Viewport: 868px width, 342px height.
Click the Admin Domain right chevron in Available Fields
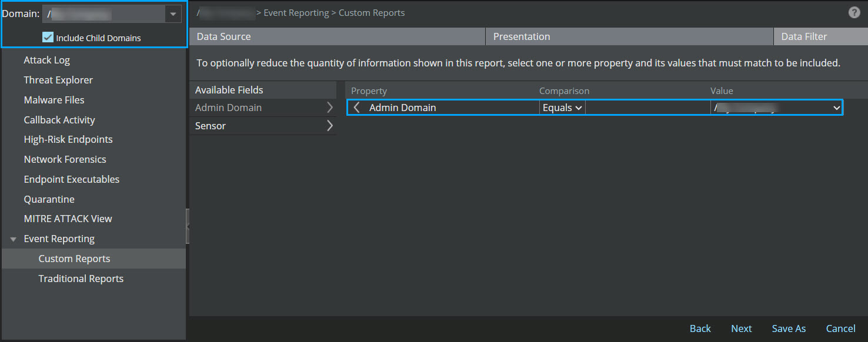(x=329, y=108)
